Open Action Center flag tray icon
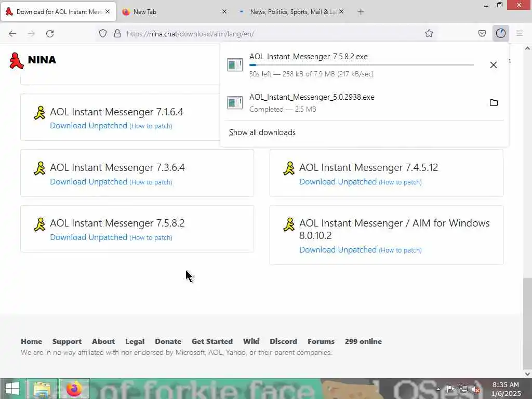Viewport: 532px width, 399px height. [450, 389]
